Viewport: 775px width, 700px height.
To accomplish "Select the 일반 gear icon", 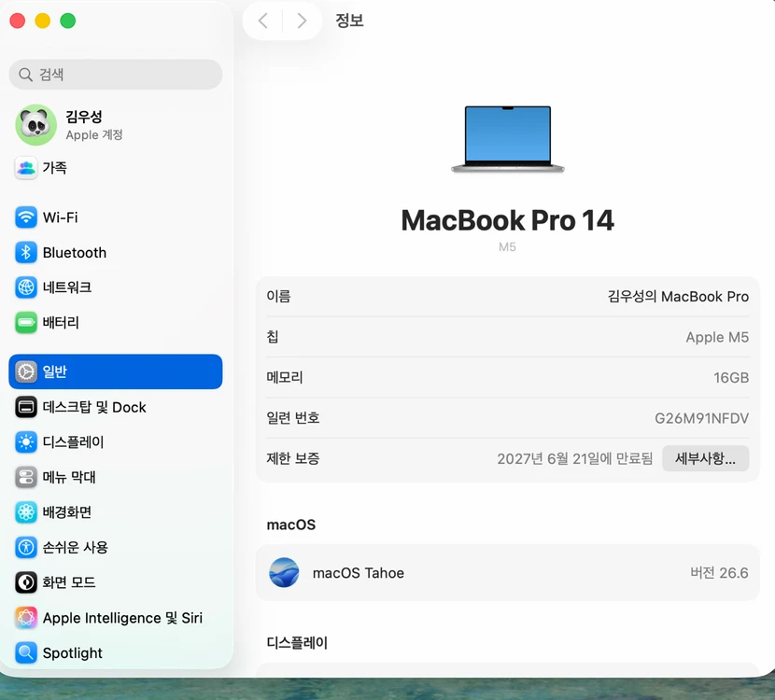I will point(26,371).
